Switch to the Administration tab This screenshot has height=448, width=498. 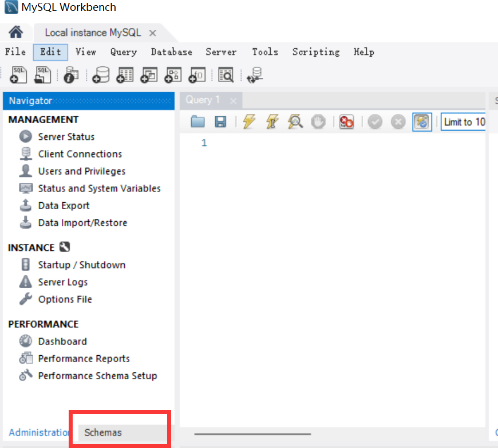tap(39, 433)
